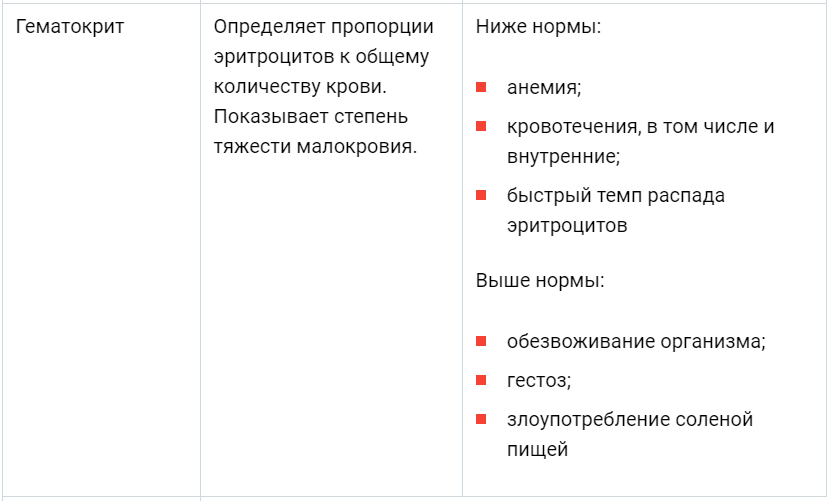Click the "Определяет пропорции" description line
Image resolution: width=831 pixels, height=501 pixels.
323,26
